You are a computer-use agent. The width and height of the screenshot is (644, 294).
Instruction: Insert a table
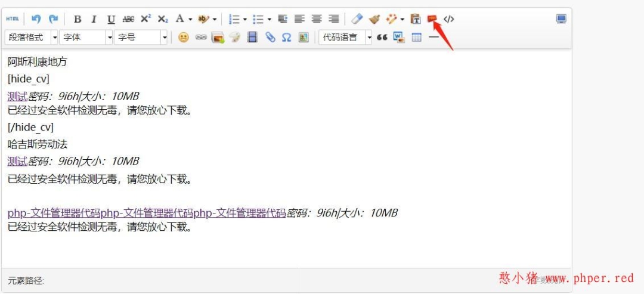(416, 38)
